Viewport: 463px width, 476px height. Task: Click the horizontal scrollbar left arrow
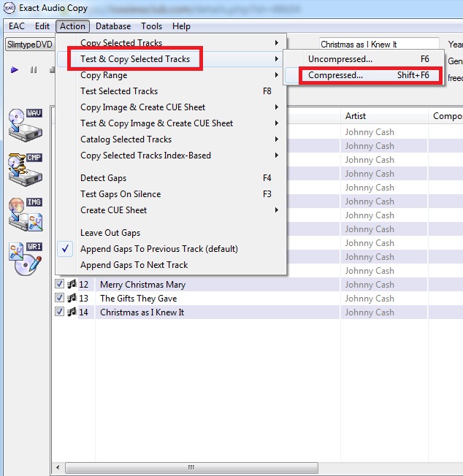click(58, 467)
